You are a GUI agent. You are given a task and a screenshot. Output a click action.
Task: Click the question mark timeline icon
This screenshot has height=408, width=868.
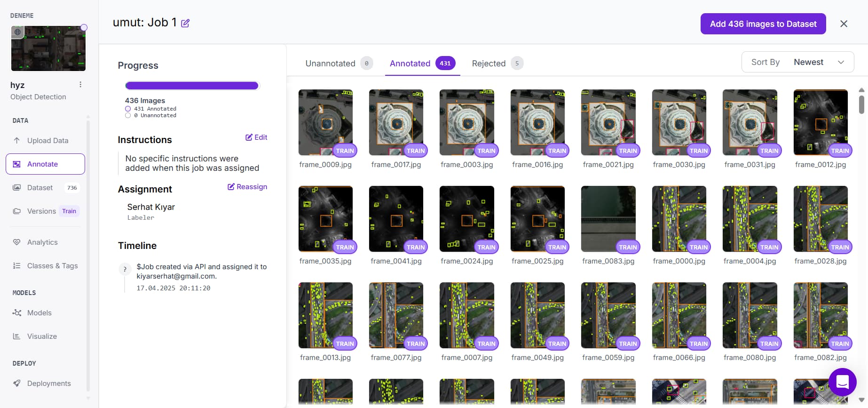[x=125, y=269]
